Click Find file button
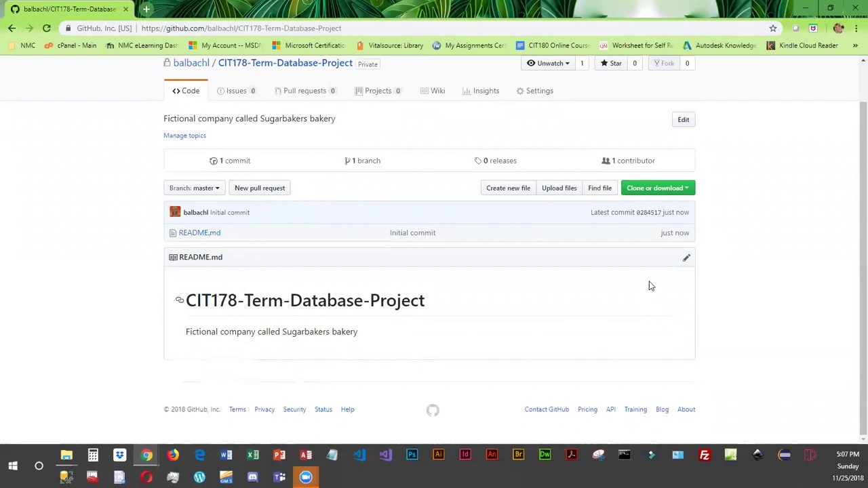Viewport: 868px width, 488px height. (599, 188)
